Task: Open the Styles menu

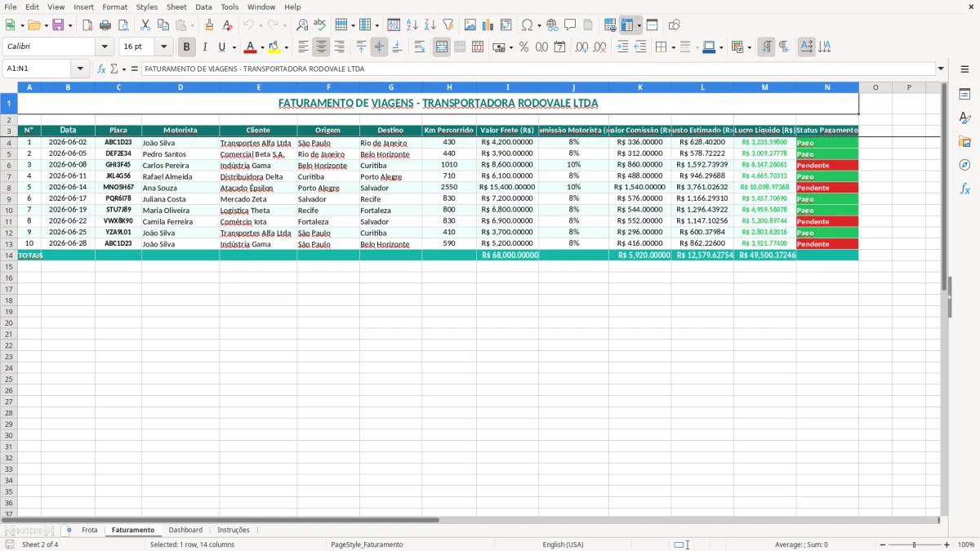Action: [x=147, y=7]
